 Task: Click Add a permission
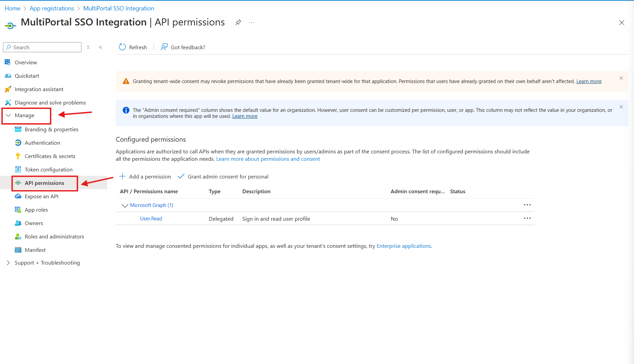click(x=145, y=176)
